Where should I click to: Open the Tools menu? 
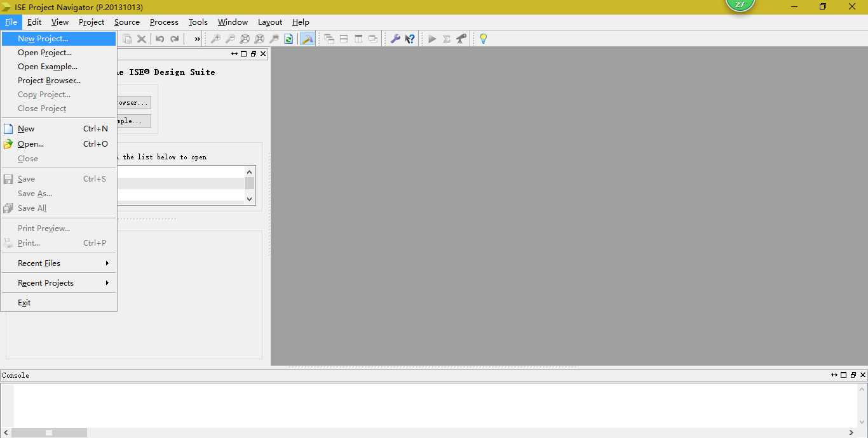(x=198, y=22)
